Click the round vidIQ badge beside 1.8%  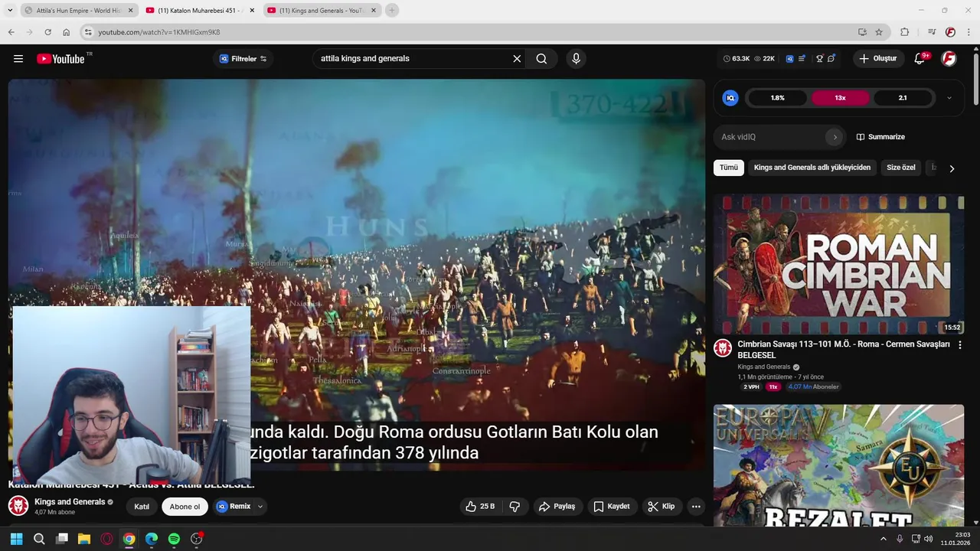(x=730, y=98)
